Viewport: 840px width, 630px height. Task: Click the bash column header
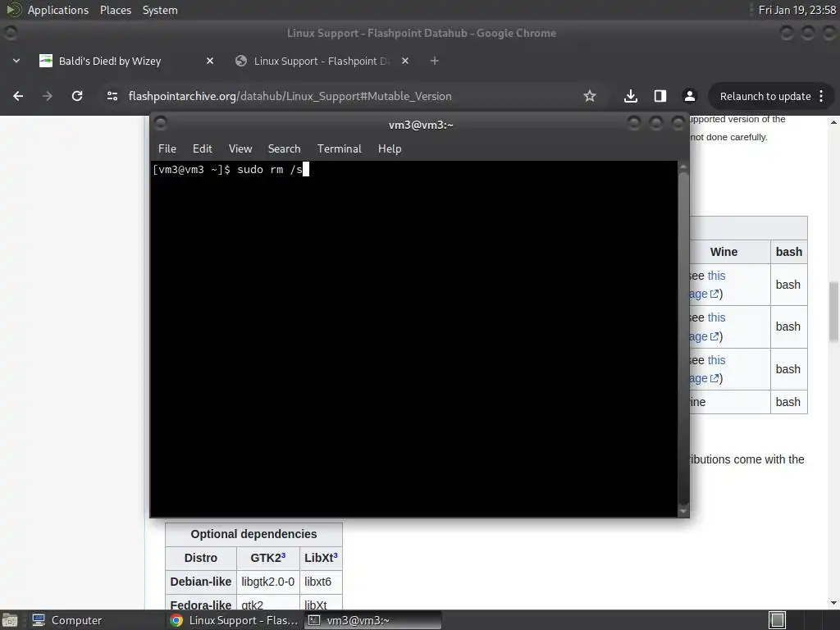click(x=788, y=252)
